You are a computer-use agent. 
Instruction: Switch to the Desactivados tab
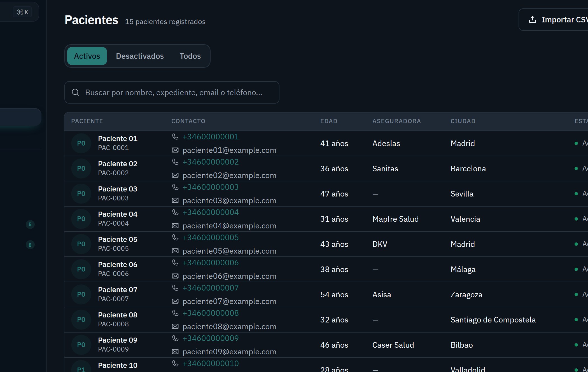tap(140, 56)
